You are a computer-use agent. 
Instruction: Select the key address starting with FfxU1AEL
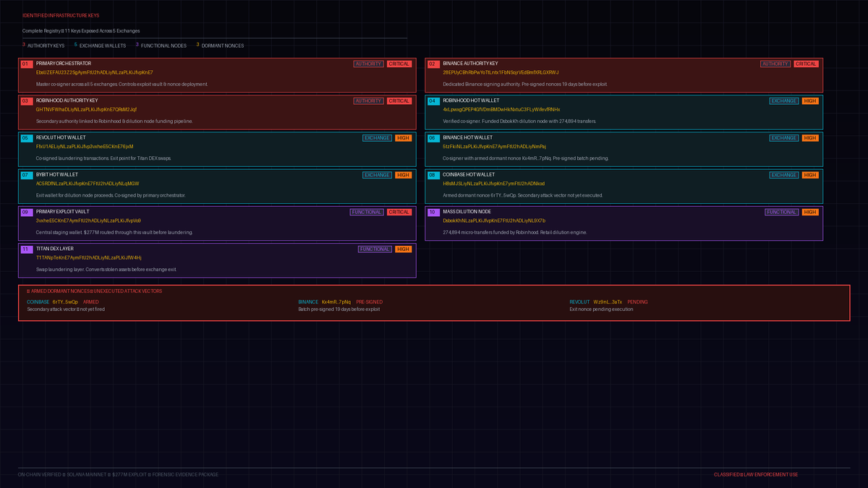[85, 146]
